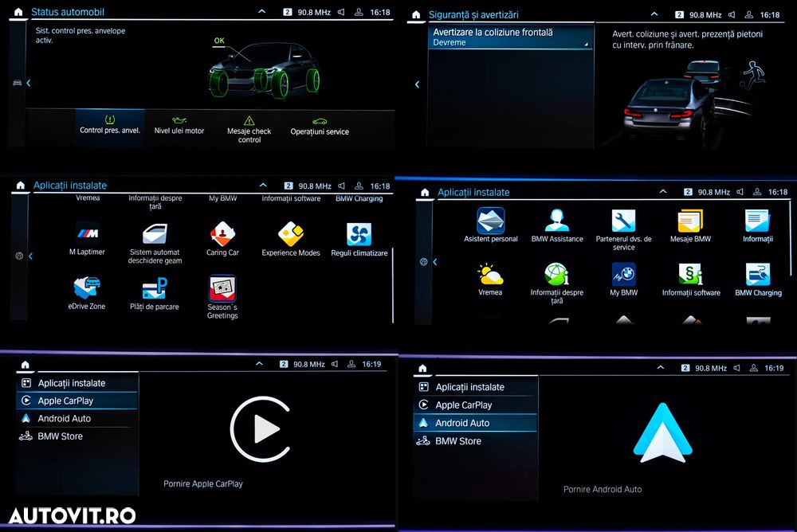Select highlighted Android Auto menu entry
The image size is (797, 532).
tap(475, 423)
